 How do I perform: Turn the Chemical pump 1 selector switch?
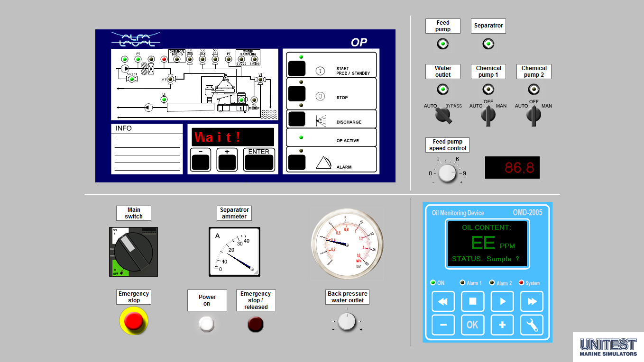coord(488,115)
